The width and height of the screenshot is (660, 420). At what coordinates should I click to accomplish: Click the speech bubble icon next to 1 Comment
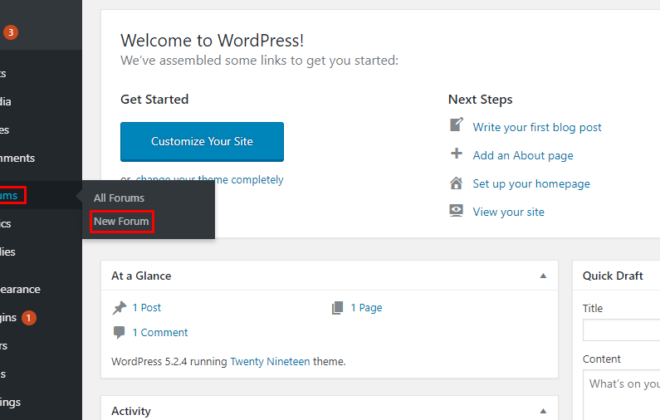click(119, 332)
